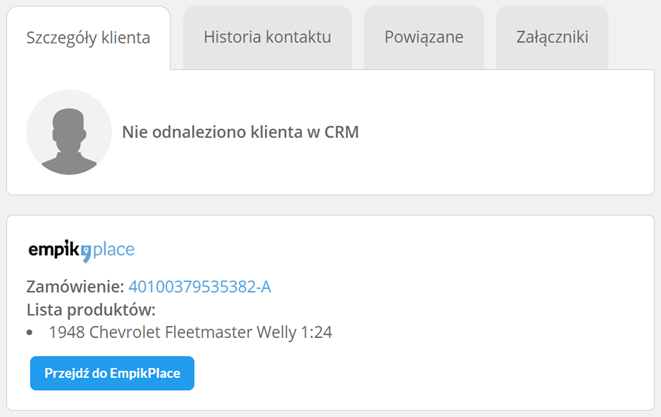
Task: Open order link 40100379535382-A
Action: click(199, 287)
